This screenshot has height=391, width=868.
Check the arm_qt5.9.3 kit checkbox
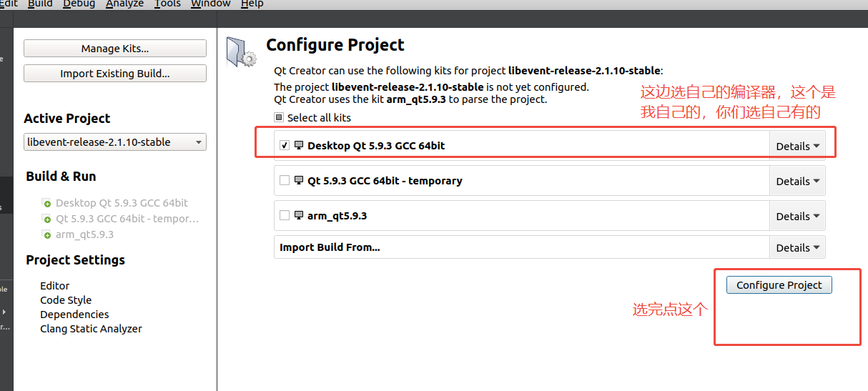(x=285, y=215)
